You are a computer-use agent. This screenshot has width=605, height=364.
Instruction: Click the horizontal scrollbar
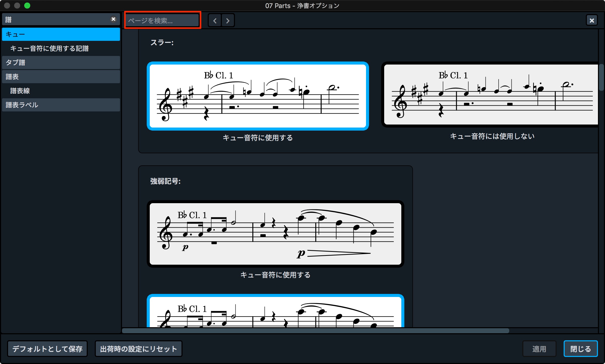tap(315, 331)
